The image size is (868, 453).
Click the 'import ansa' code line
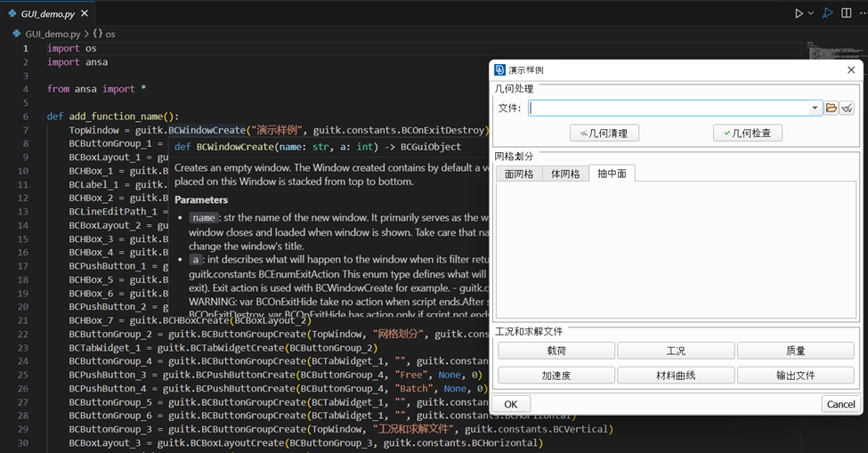(77, 62)
